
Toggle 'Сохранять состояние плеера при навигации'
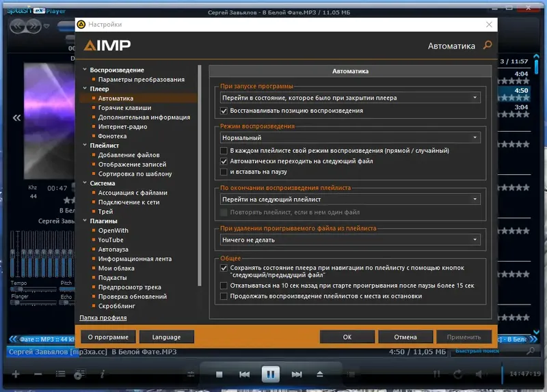(x=224, y=268)
